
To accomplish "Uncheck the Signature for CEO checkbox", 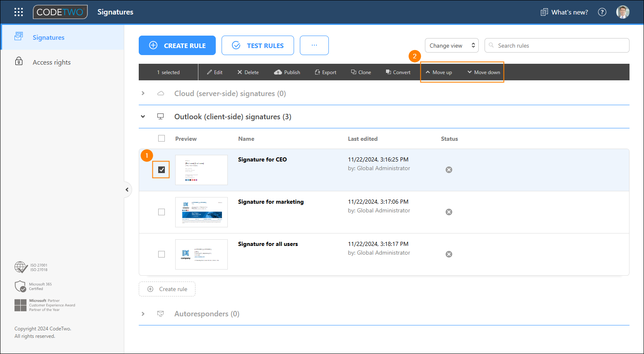I will click(162, 170).
